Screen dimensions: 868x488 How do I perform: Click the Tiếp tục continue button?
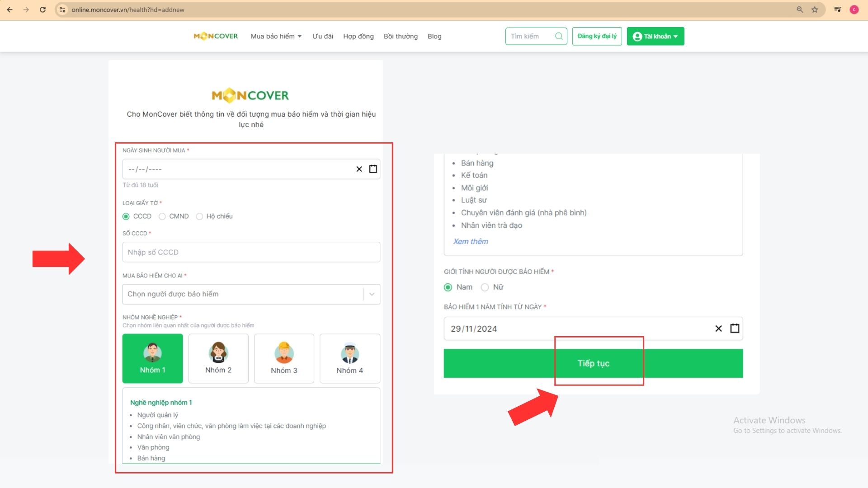[593, 363]
